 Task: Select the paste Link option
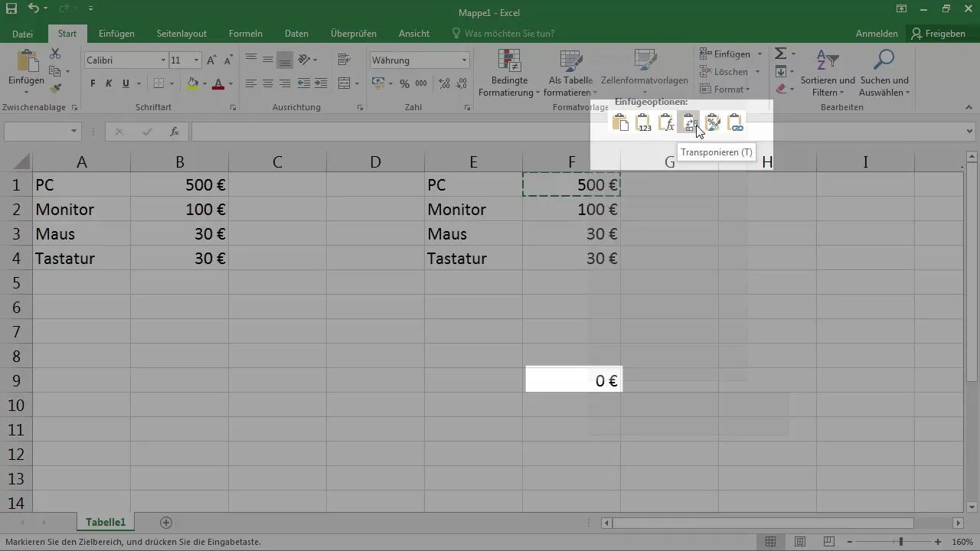click(x=735, y=122)
